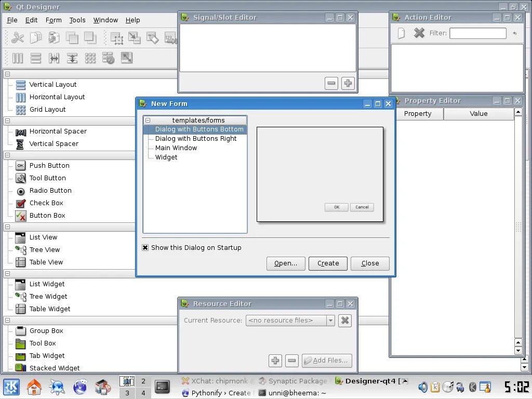Click the Copy toolbar icon
This screenshot has width=532, height=399.
pos(36,37)
